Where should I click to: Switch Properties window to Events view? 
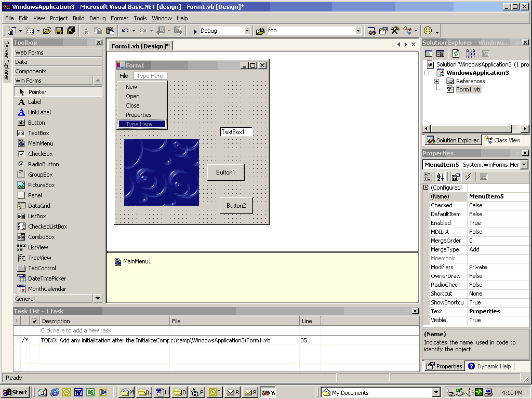coord(468,177)
